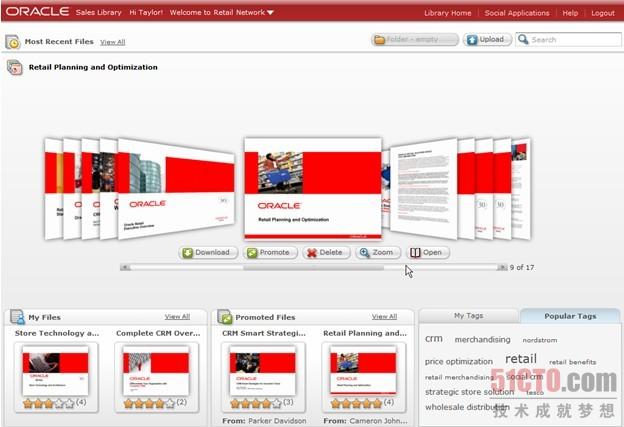Click star rating under promoted Retail Planning file
This screenshot has height=427, width=624.
[357, 404]
